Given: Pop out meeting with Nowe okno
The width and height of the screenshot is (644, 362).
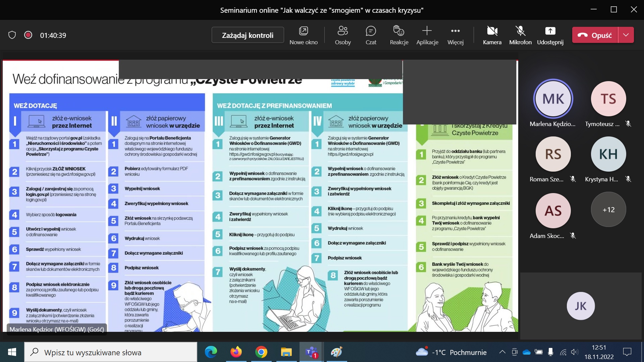Looking at the screenshot, I should [x=304, y=35].
